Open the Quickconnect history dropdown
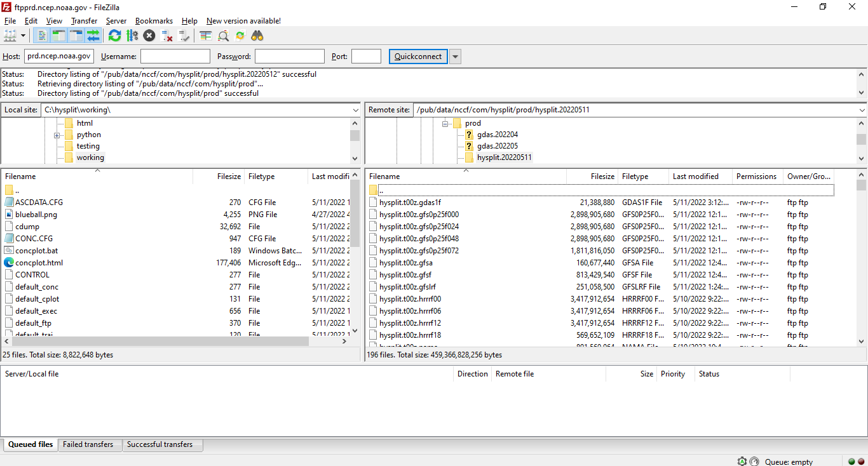Image resolution: width=868 pixels, height=466 pixels. 455,57
